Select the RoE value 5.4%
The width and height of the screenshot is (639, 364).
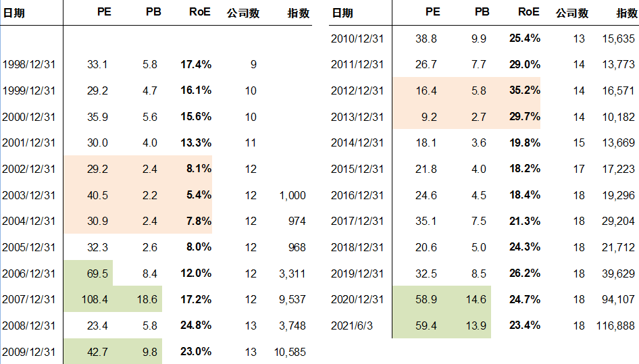tap(199, 195)
